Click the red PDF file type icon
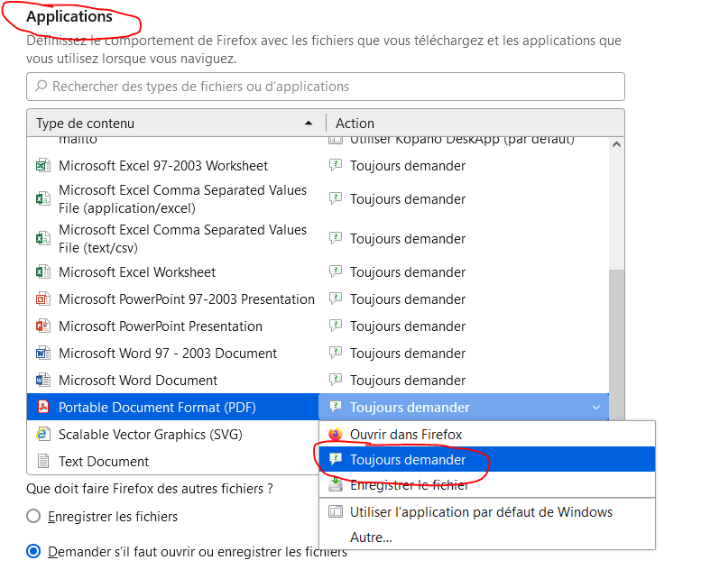The image size is (701, 588). [43, 407]
